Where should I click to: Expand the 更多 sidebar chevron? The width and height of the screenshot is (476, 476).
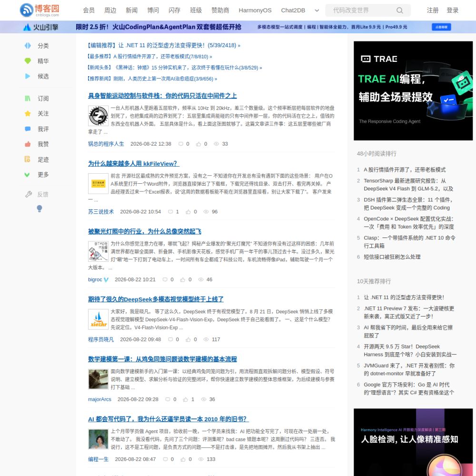coord(27,175)
